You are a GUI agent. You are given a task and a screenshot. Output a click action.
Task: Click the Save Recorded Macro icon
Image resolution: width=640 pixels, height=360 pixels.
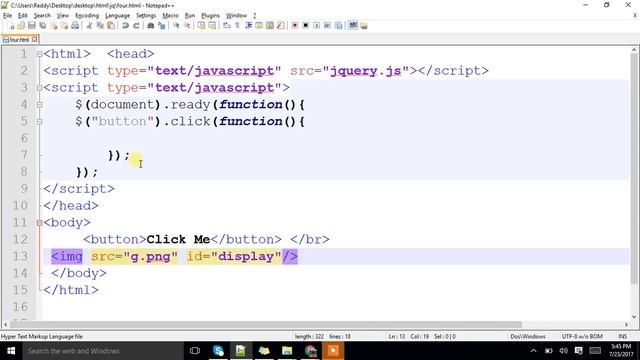click(338, 26)
